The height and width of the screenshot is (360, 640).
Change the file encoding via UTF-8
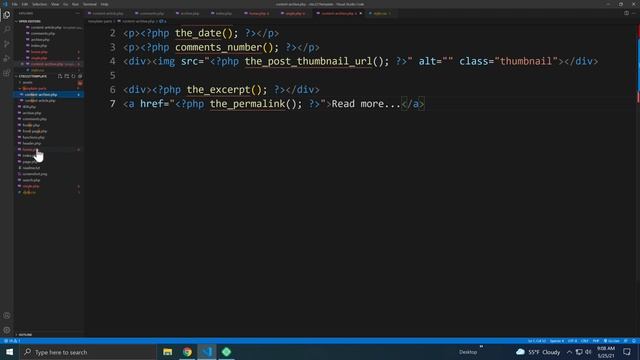pos(572,341)
